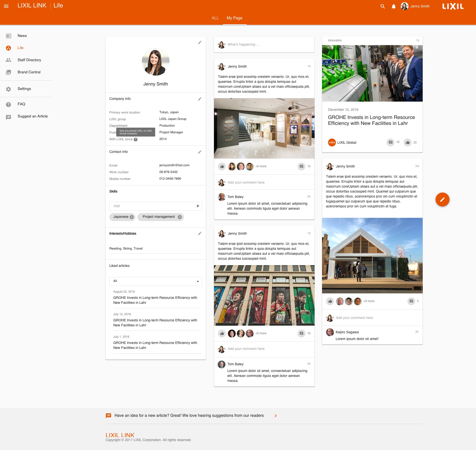Click the help icon beside With LIXIL since
Viewport: 476px width, 450px height.
[x=136, y=140]
